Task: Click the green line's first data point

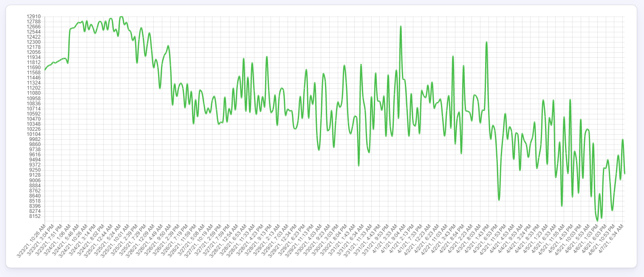Action: tap(45, 70)
